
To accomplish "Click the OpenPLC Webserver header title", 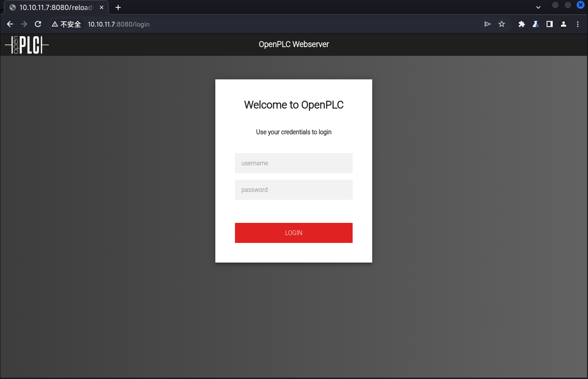I will click(x=294, y=44).
